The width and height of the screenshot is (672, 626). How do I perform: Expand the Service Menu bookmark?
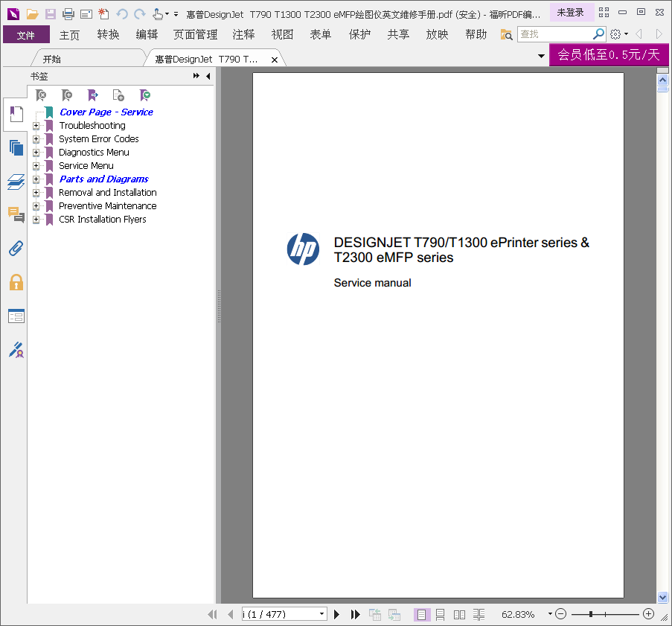pos(36,165)
